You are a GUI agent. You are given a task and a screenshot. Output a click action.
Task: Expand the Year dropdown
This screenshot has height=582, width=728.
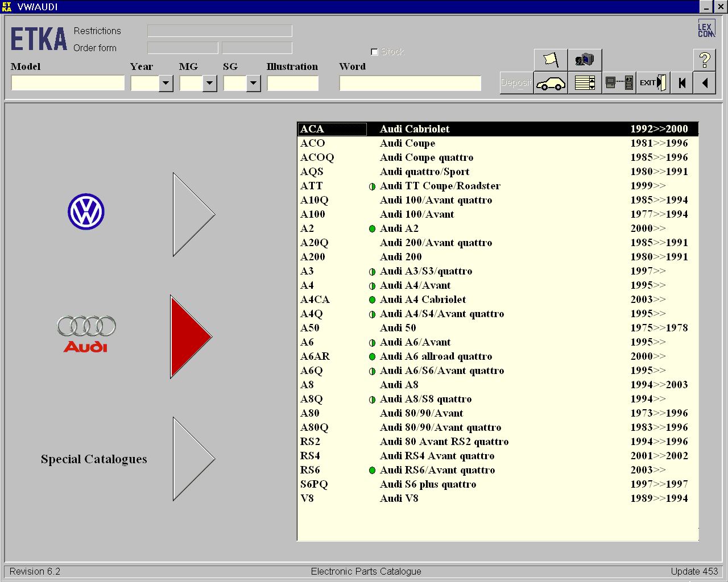(x=166, y=84)
